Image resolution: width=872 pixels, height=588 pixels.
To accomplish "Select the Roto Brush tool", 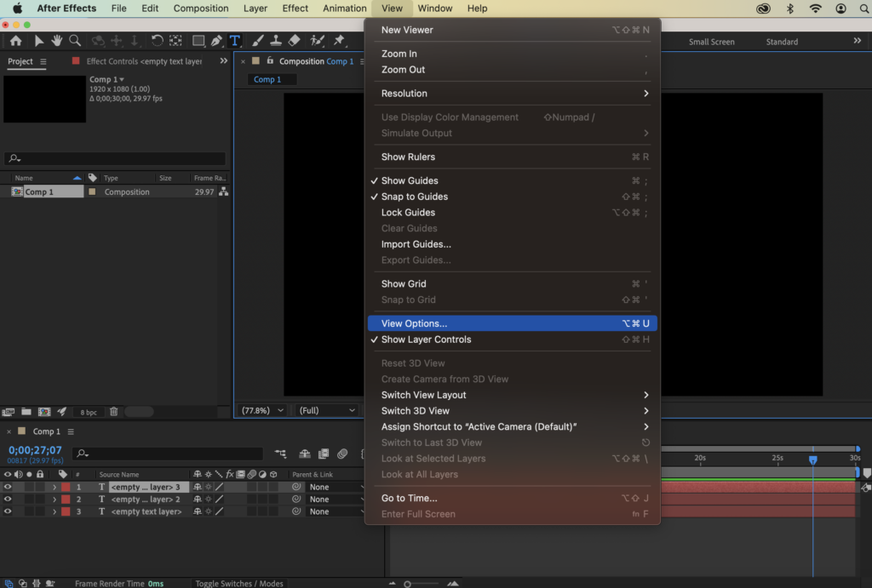I will (317, 41).
